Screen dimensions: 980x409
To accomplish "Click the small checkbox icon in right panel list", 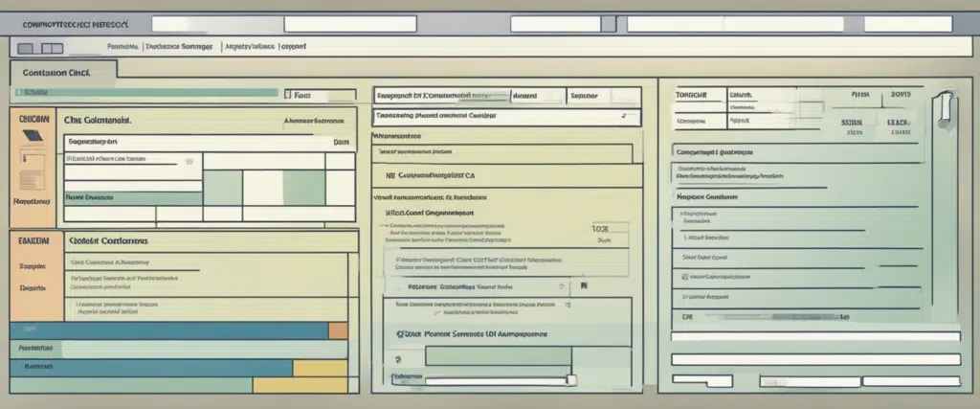I will pos(685,276).
